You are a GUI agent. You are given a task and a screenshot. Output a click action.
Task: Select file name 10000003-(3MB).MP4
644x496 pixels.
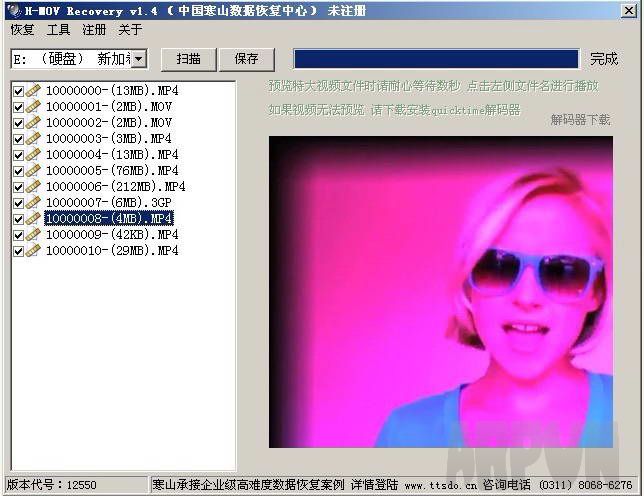point(108,138)
